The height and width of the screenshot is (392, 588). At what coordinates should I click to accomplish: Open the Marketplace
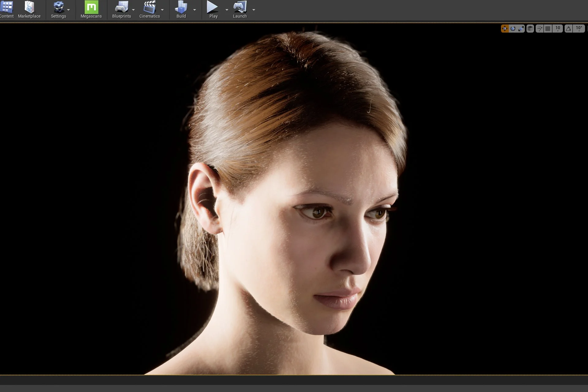click(x=29, y=10)
